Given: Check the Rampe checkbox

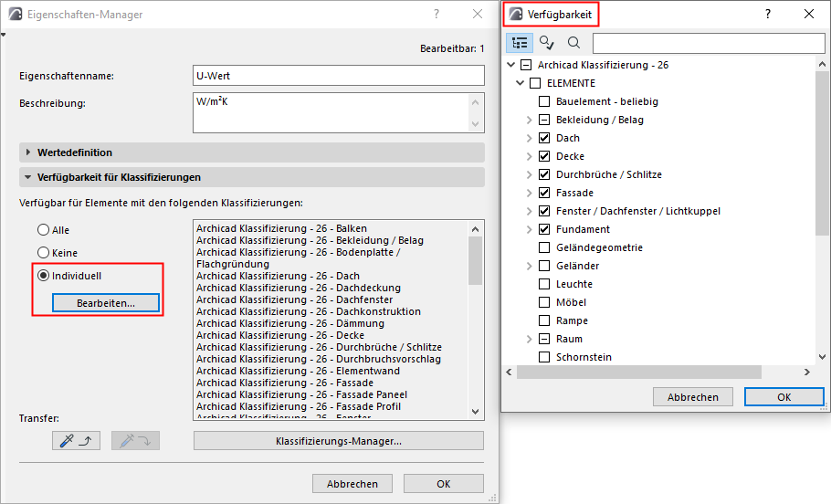Looking at the screenshot, I should click(544, 320).
